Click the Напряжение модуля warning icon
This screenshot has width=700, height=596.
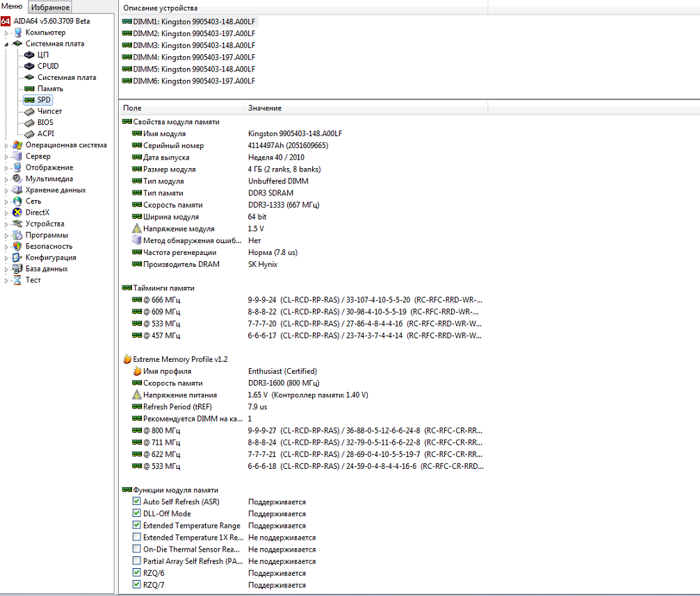[x=137, y=229]
